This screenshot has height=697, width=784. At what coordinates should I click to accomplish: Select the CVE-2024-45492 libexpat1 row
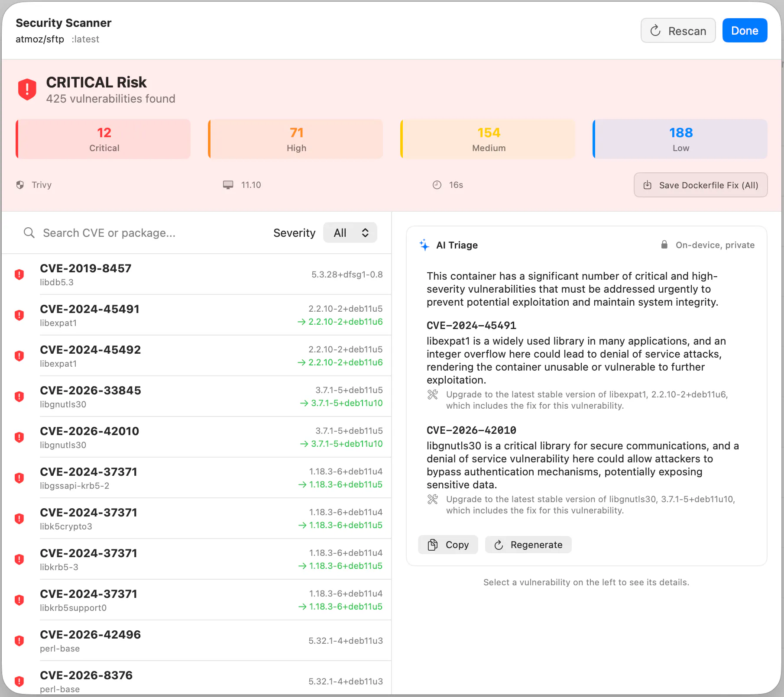[x=197, y=356]
